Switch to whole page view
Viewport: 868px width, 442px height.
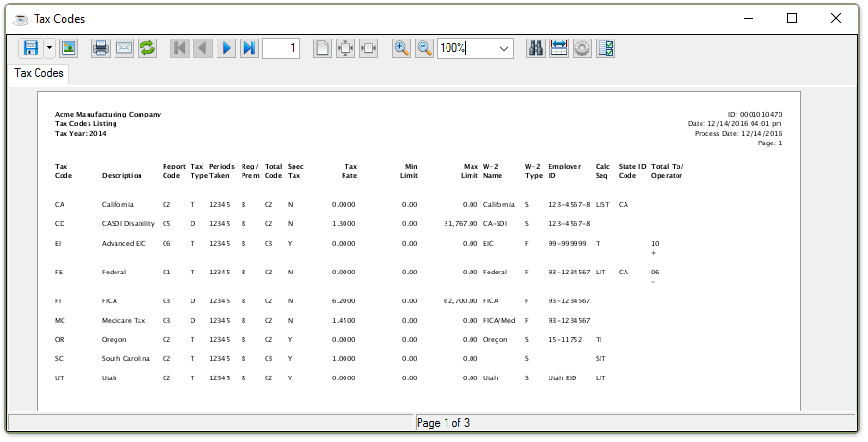(x=322, y=48)
